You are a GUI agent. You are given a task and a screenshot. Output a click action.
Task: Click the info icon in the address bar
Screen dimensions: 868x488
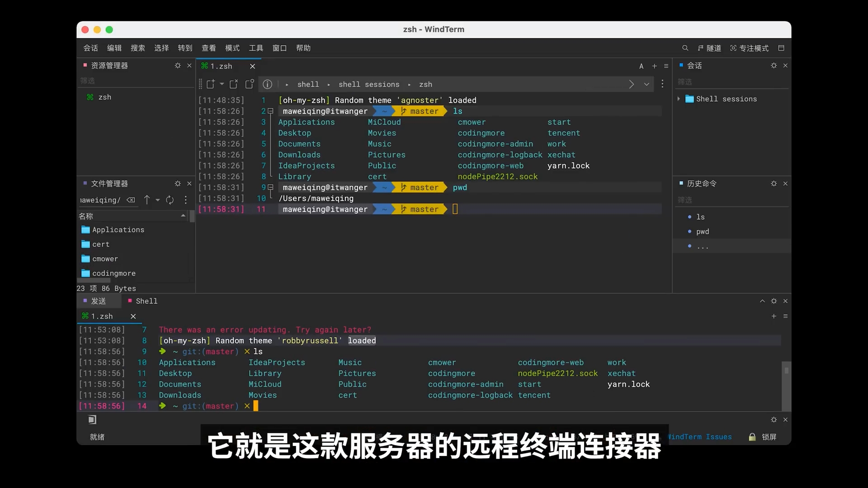click(x=268, y=84)
